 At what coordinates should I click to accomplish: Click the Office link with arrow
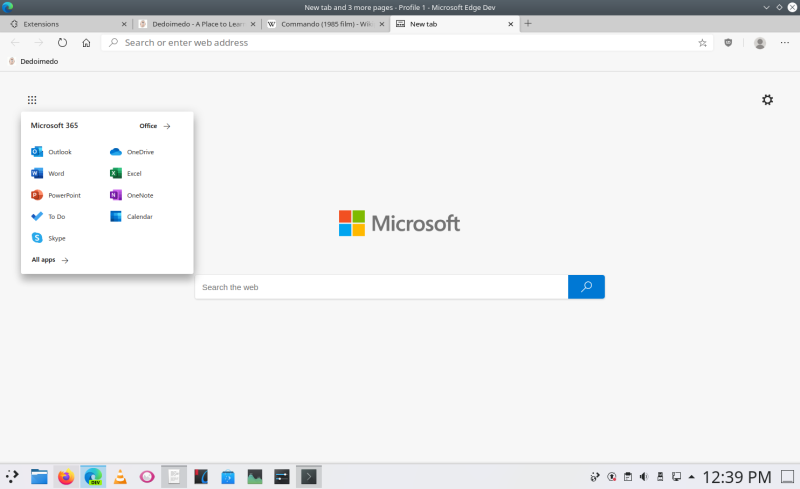[x=155, y=126]
